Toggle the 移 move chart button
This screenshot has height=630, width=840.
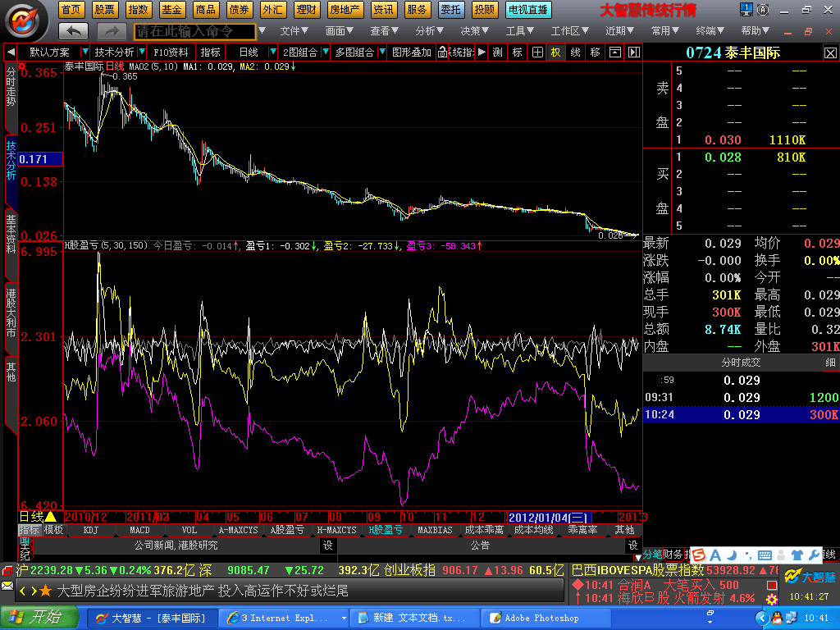(595, 52)
